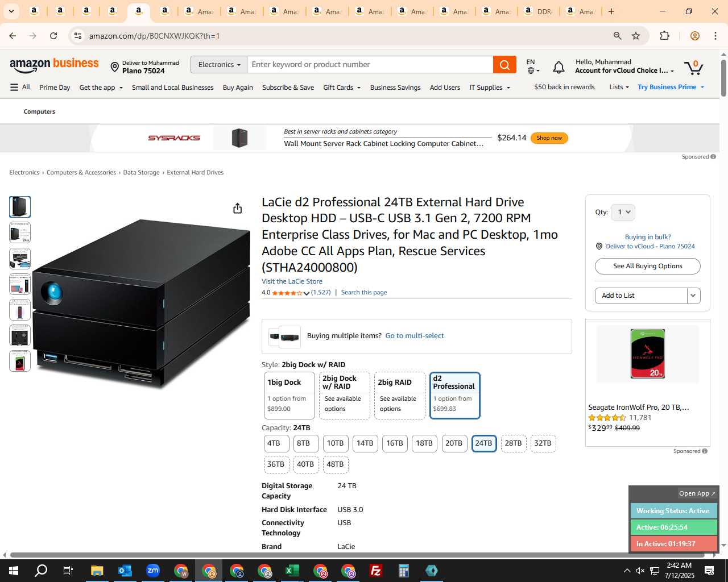Open the shopping cart icon
The width and height of the screenshot is (728, 582).
coord(693,67)
